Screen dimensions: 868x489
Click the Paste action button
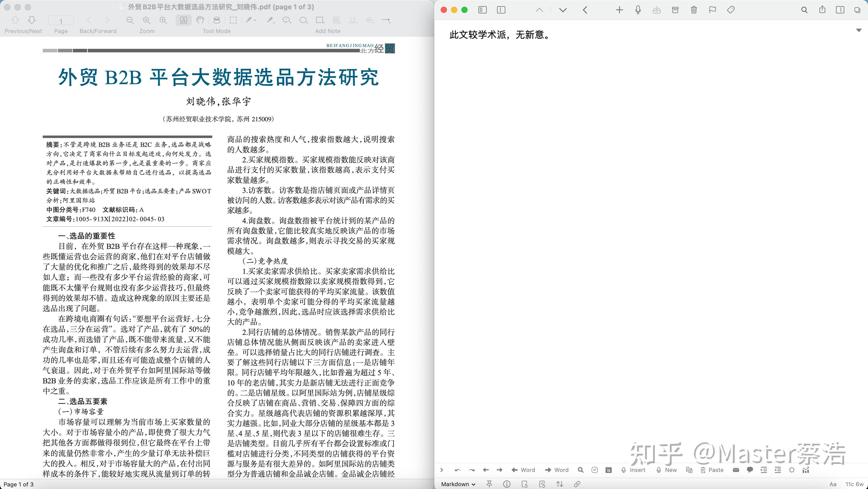point(712,470)
